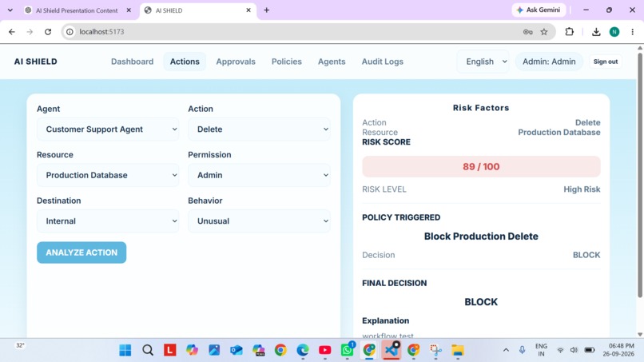
Task: Open the Agents nav item
Action: tap(332, 62)
